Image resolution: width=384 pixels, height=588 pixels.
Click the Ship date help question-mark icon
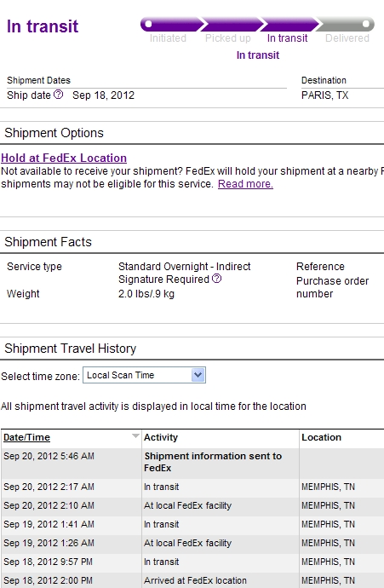tap(59, 95)
